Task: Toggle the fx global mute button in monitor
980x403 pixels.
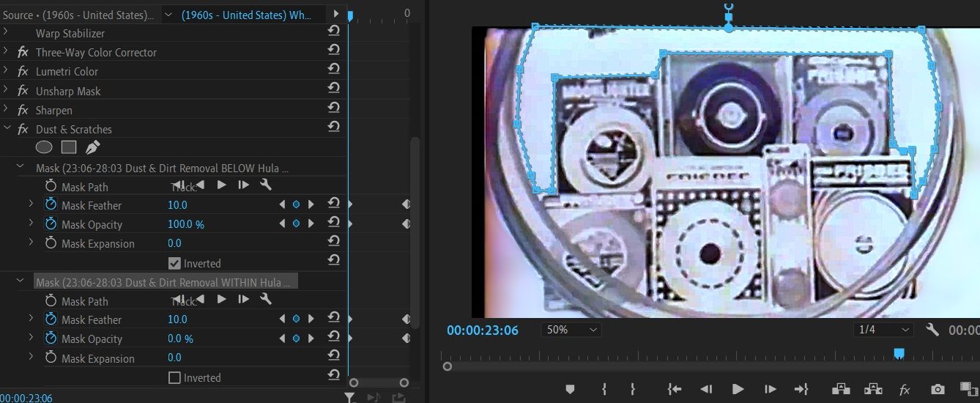Action: (x=904, y=389)
